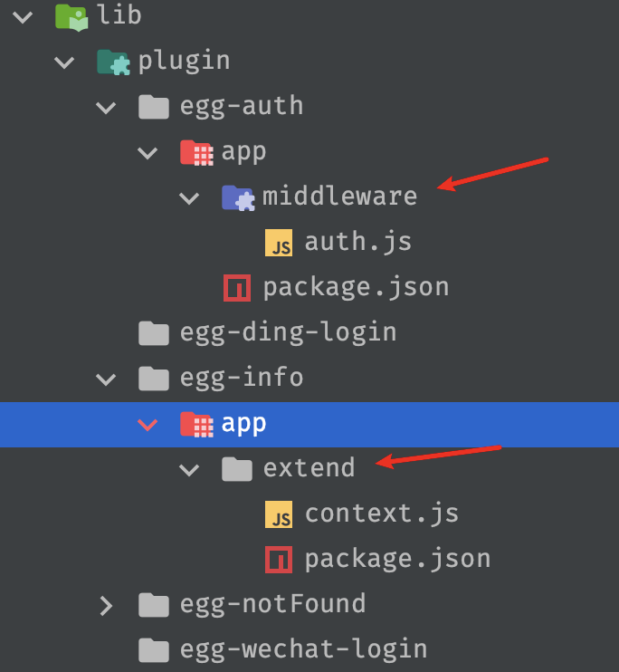Select the egg-wechat-login folder
This screenshot has height=672, width=619.
click(303, 649)
